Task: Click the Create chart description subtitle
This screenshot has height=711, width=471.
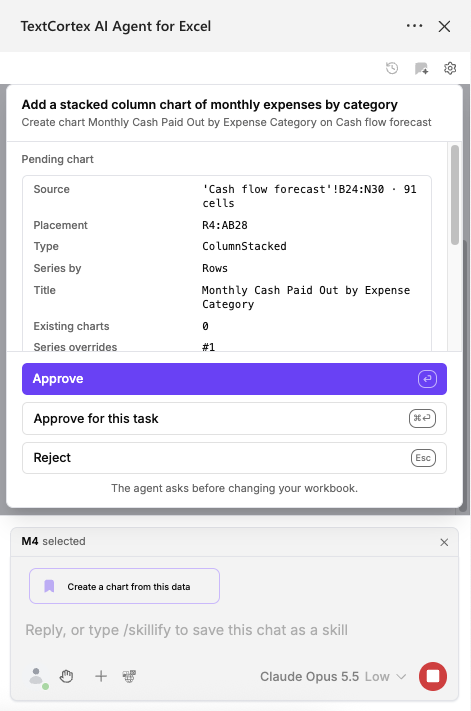Action: [x=227, y=122]
